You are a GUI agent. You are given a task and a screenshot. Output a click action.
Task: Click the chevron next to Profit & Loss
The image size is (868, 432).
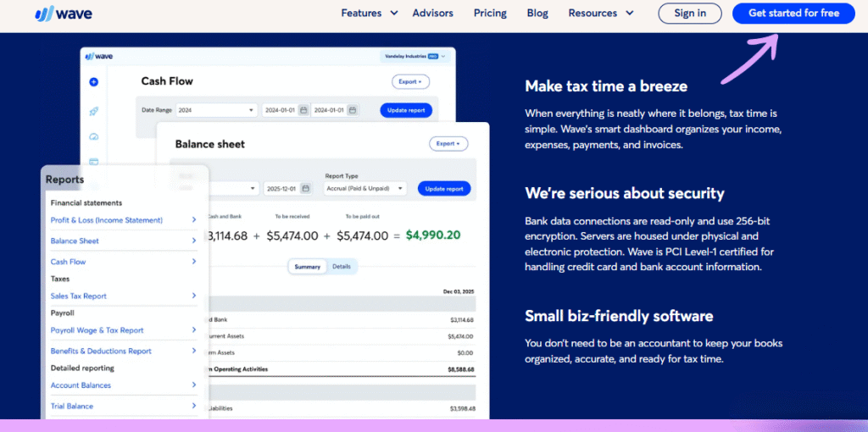coord(194,219)
